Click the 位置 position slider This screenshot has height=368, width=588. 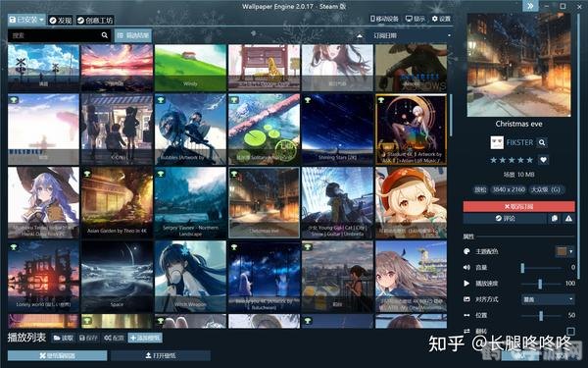click(x=541, y=316)
